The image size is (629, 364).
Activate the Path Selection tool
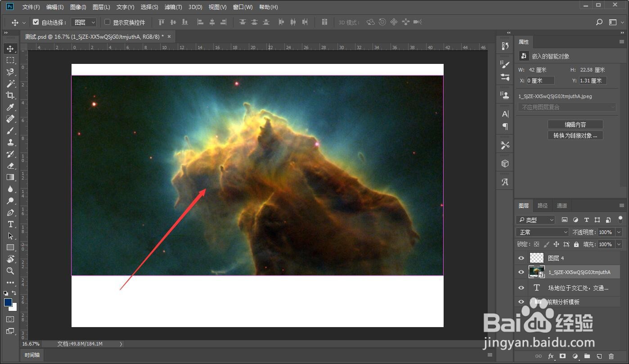(x=10, y=236)
